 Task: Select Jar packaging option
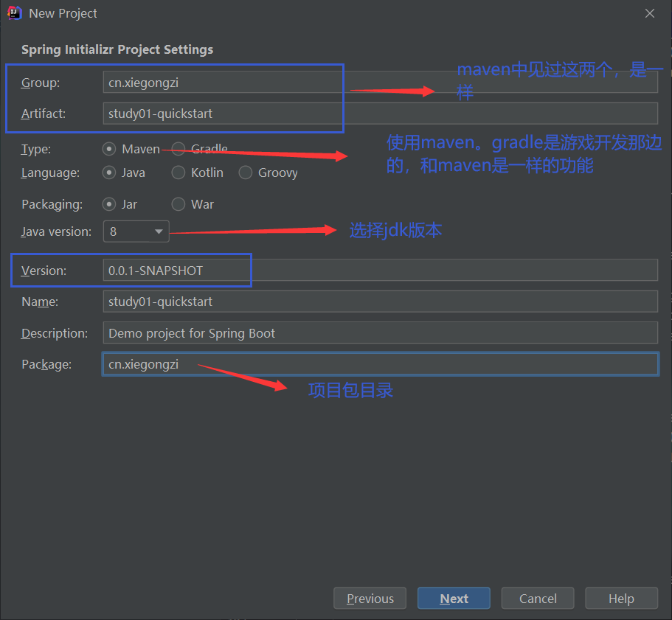click(x=109, y=204)
